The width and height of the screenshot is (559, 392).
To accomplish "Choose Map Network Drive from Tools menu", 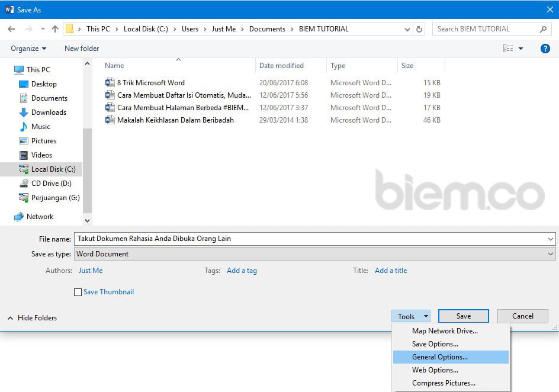I will pos(451,331).
